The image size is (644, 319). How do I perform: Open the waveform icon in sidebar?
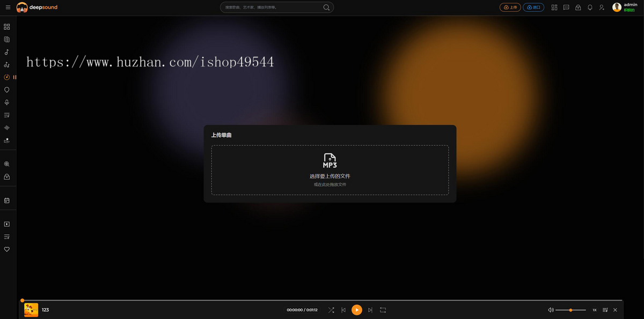pos(7,128)
